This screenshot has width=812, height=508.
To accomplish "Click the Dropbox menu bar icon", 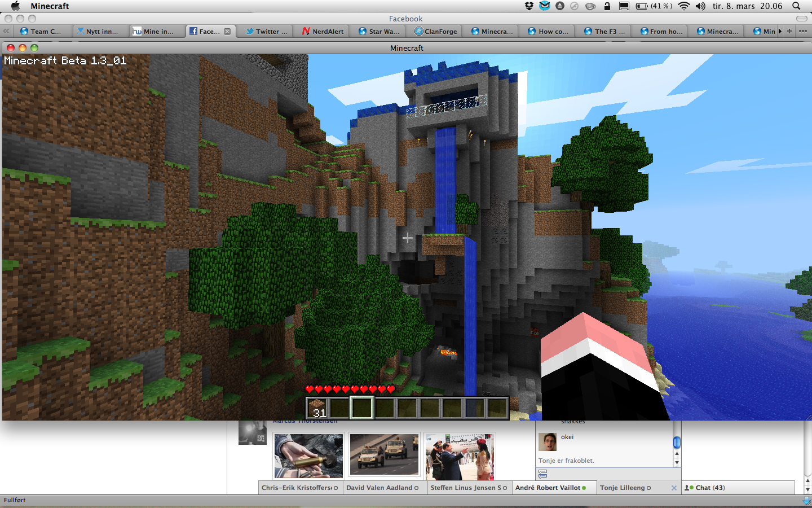I will [x=529, y=6].
